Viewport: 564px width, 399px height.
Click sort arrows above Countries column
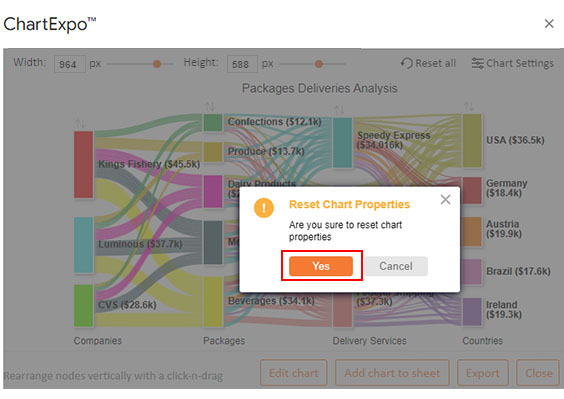coord(469,106)
